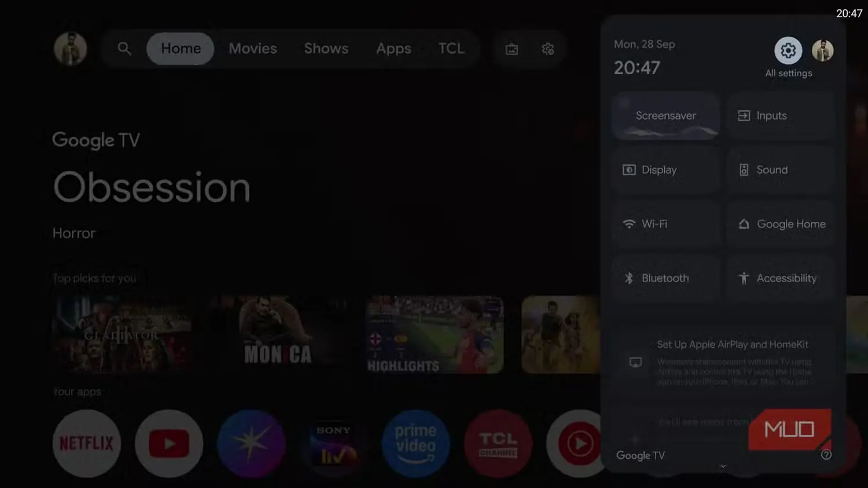Image resolution: width=868 pixels, height=488 pixels.
Task: Open the Bluetooth quick setting
Action: point(666,278)
